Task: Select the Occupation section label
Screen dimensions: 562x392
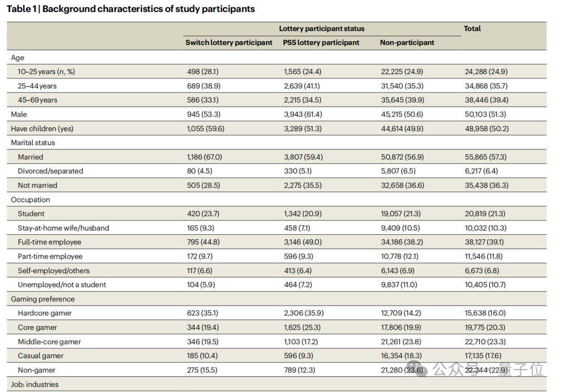Action: 31,200
